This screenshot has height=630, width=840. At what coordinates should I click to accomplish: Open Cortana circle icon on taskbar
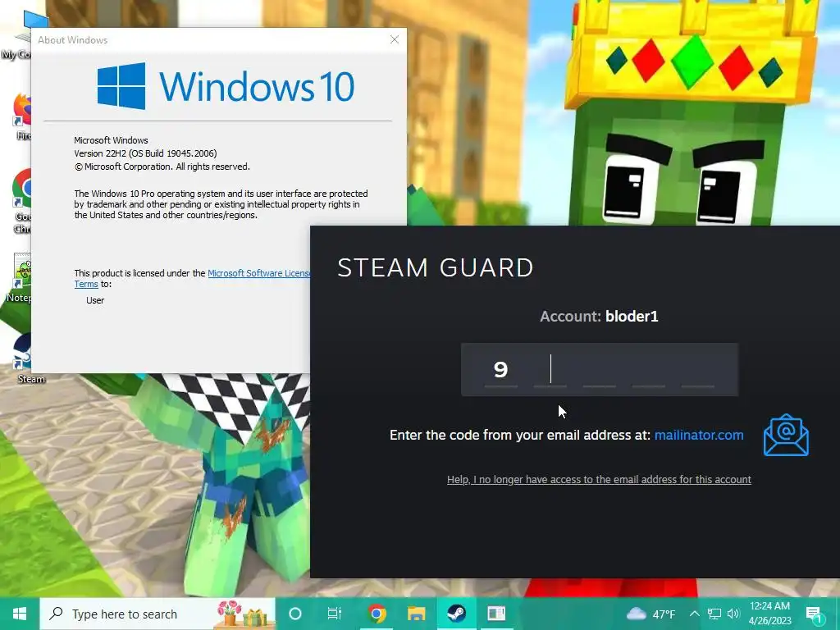click(295, 614)
